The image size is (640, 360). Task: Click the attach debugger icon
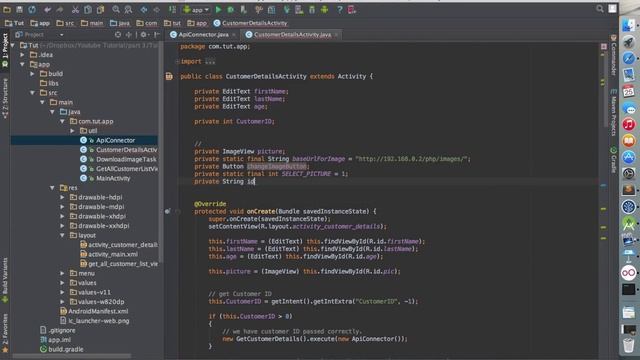(243, 9)
